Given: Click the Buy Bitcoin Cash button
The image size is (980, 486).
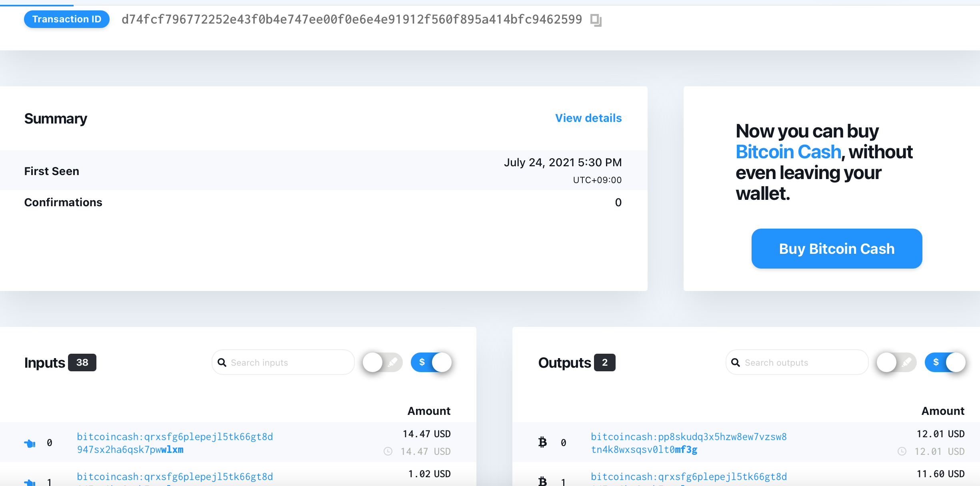Looking at the screenshot, I should (x=837, y=249).
